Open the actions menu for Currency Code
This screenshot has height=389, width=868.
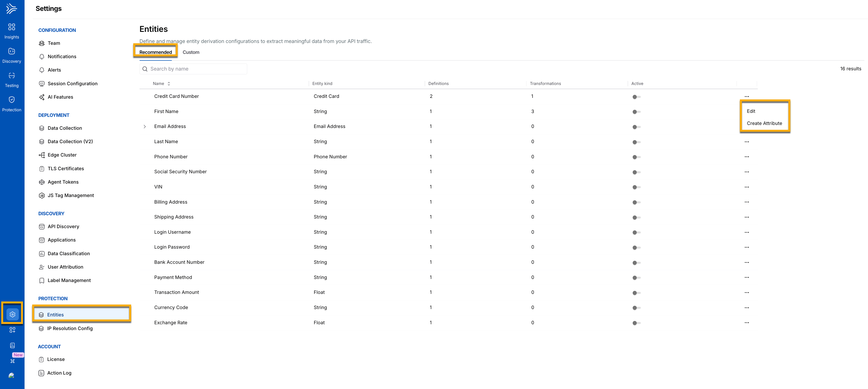pyautogui.click(x=747, y=307)
